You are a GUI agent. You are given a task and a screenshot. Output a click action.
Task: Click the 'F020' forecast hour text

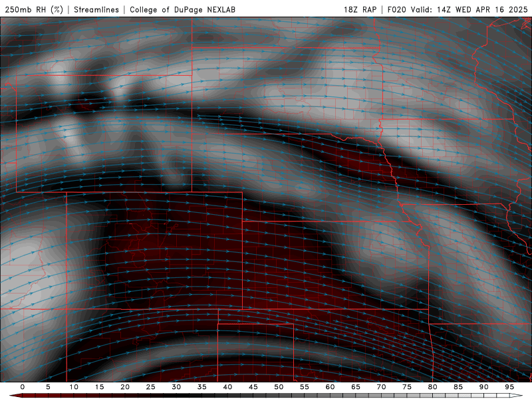pos(396,9)
